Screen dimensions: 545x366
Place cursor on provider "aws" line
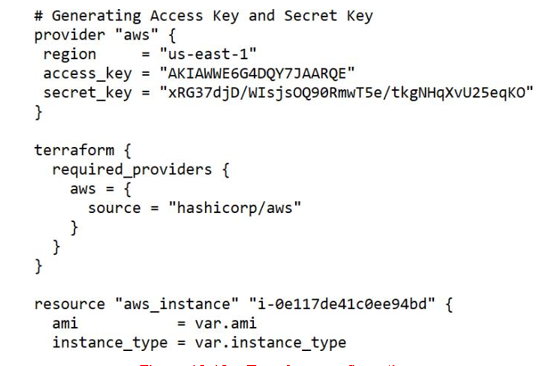[105, 35]
